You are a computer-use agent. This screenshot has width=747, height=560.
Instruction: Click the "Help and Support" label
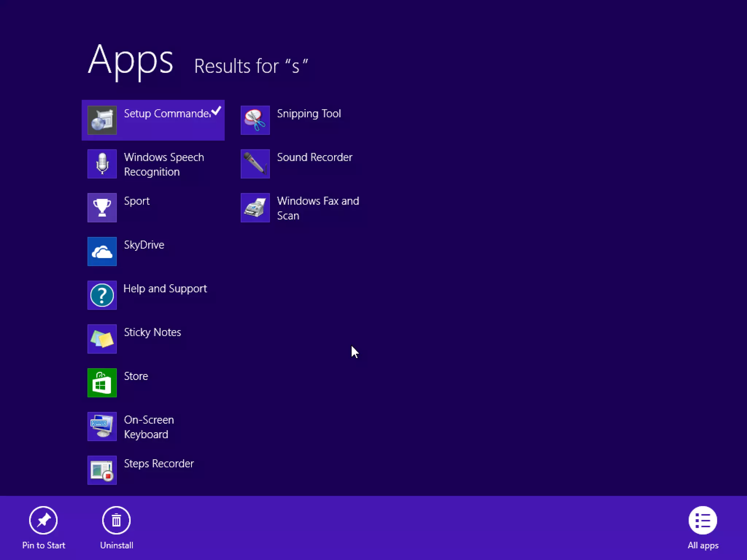(x=165, y=289)
